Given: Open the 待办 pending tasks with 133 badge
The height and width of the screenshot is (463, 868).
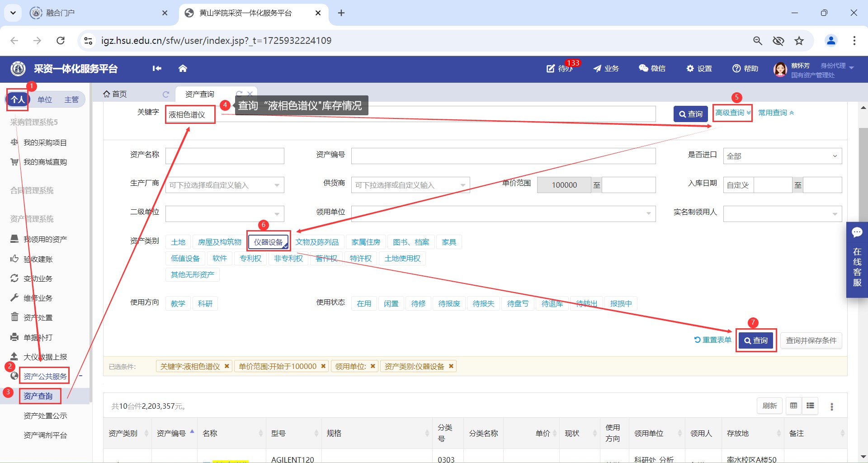Looking at the screenshot, I should (x=560, y=68).
